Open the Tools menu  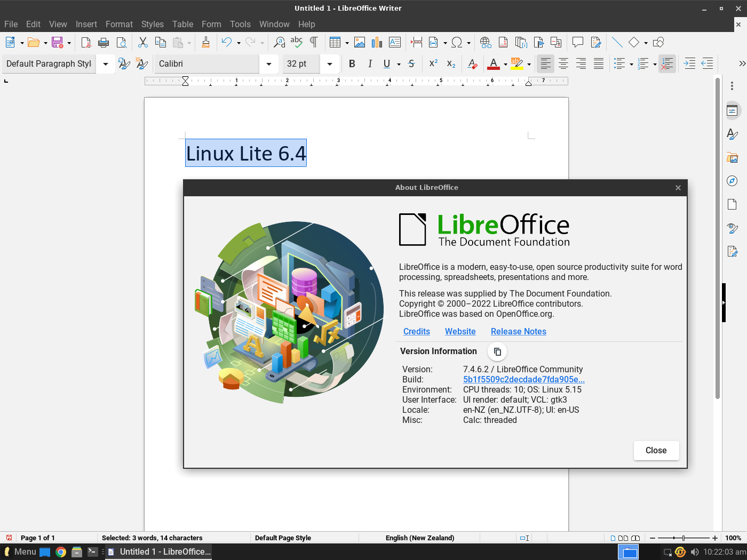pos(240,24)
